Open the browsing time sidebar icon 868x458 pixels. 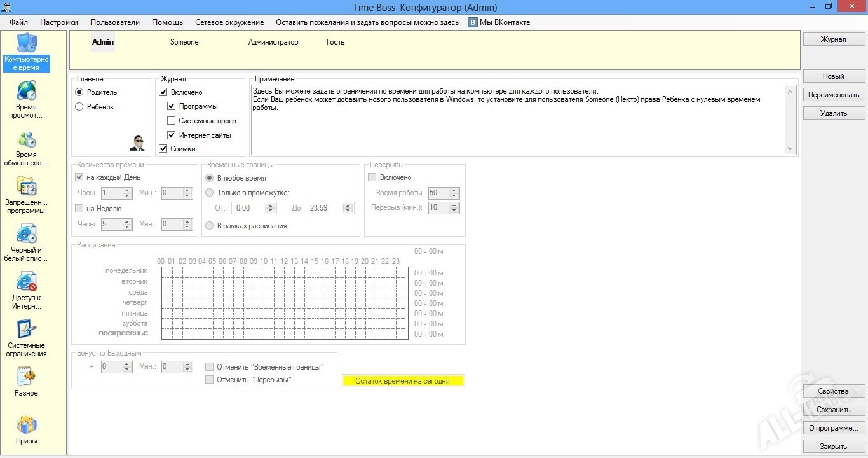(26, 90)
